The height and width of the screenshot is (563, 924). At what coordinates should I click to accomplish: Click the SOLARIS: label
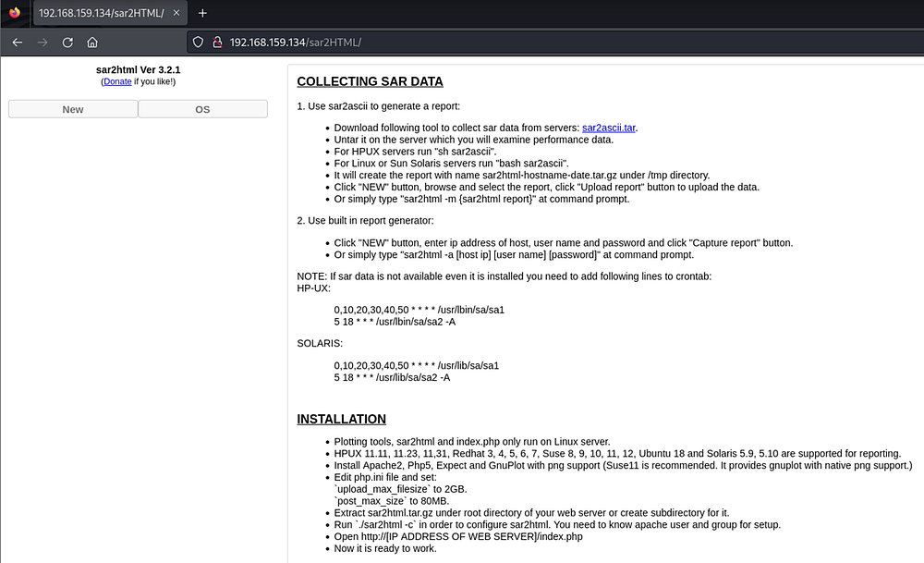320,343
